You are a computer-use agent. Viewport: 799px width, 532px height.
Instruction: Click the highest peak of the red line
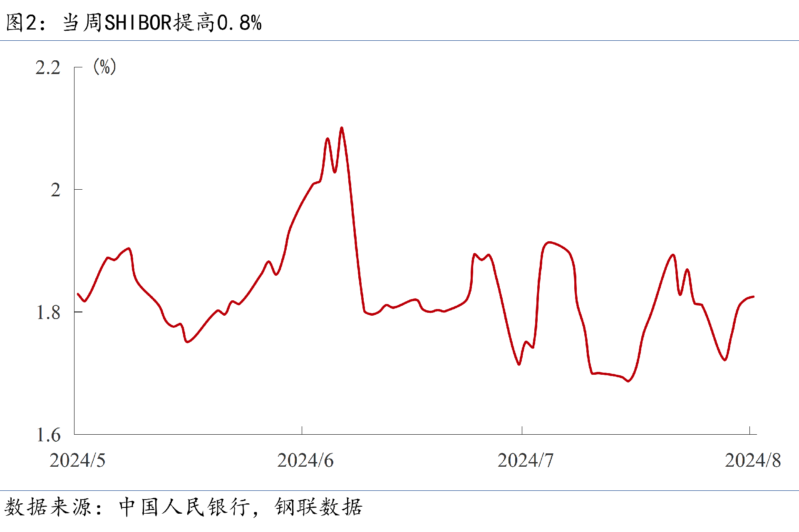pos(342,128)
